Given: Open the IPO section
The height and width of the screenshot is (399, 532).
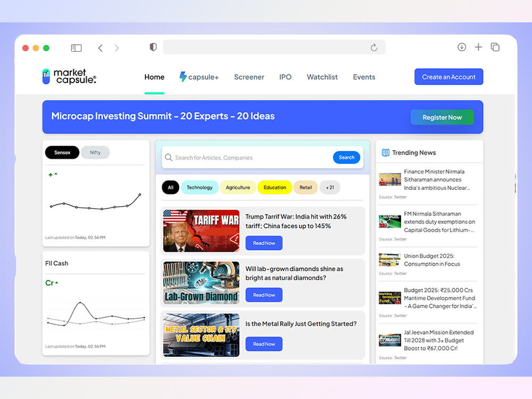Looking at the screenshot, I should [285, 77].
